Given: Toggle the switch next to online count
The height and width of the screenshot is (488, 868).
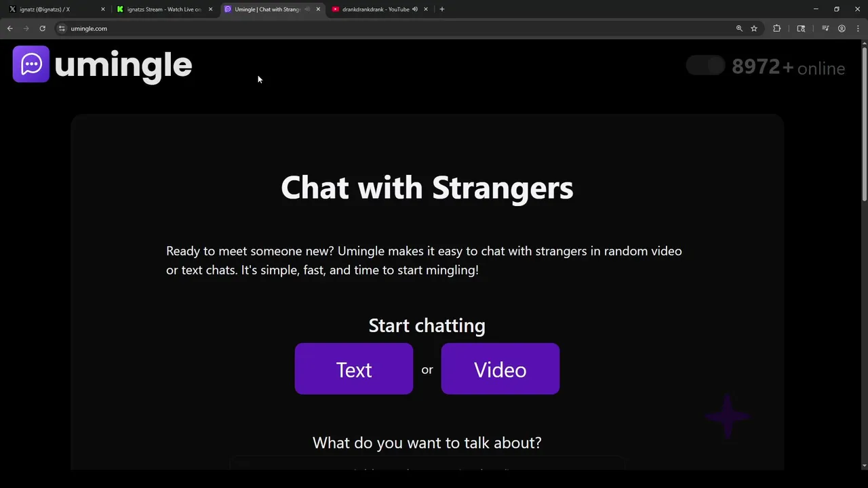Looking at the screenshot, I should 706,66.
